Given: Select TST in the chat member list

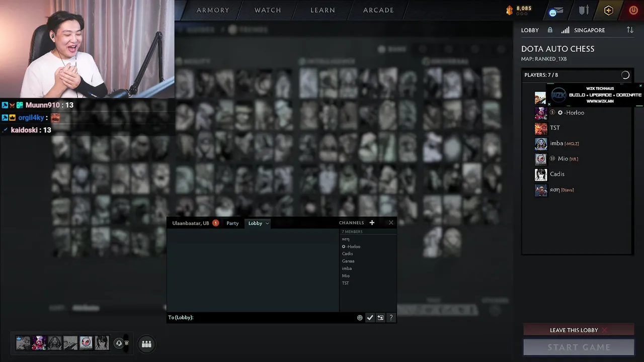Looking at the screenshot, I should [x=346, y=283].
